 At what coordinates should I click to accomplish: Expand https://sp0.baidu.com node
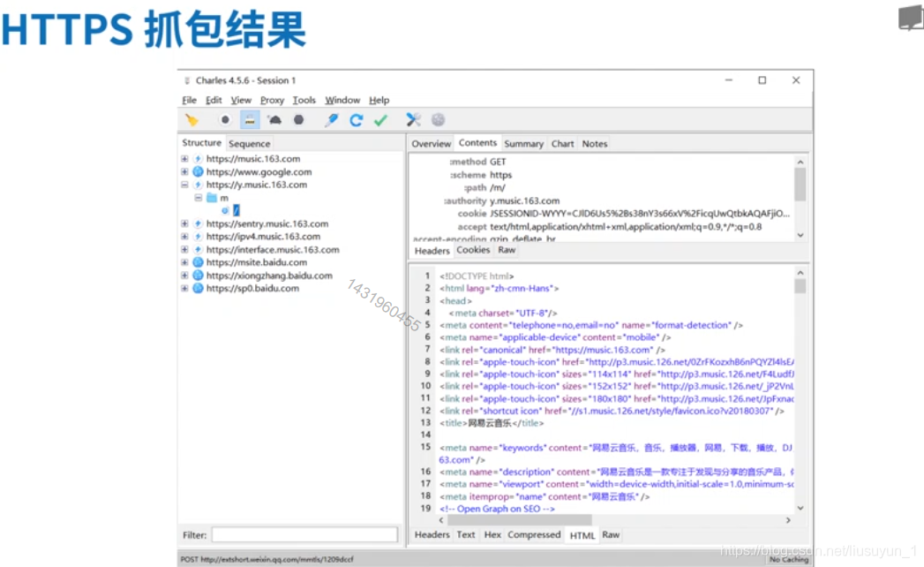(184, 289)
